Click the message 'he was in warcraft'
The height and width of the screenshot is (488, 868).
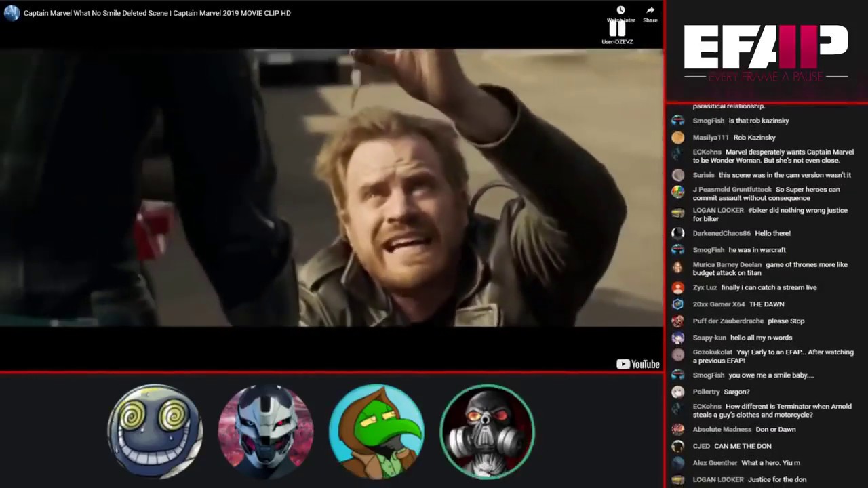click(757, 250)
